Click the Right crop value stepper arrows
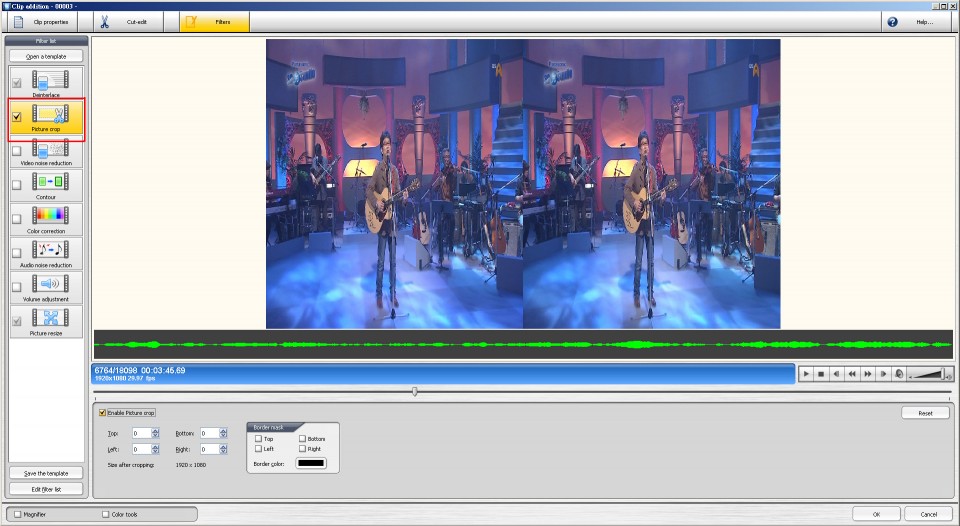The width and height of the screenshot is (960, 526). pos(223,449)
